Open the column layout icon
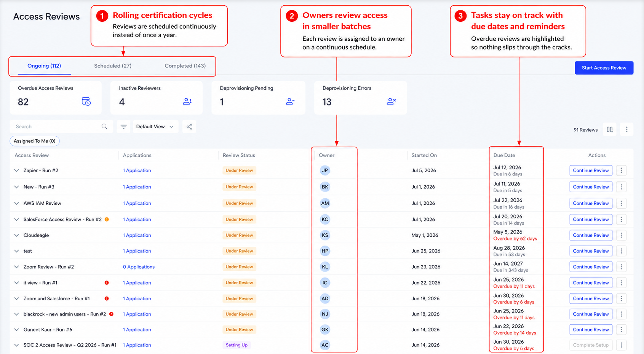This screenshot has height=354, width=644. coord(610,130)
